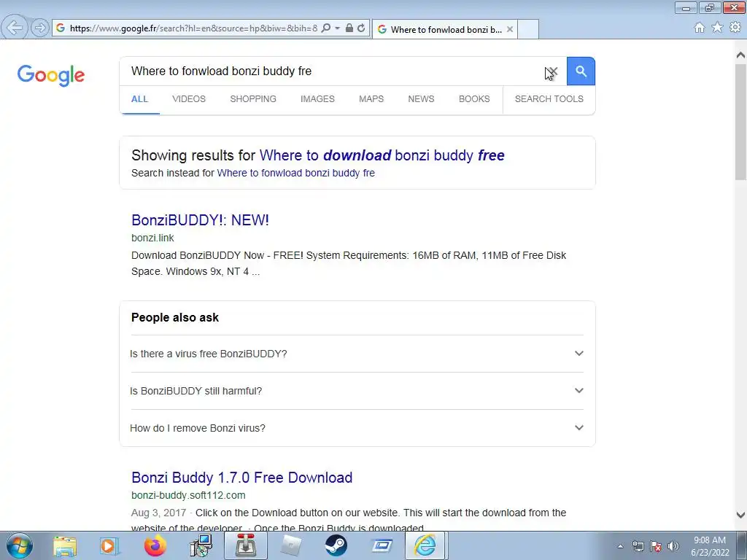Click the 'Aug 3, 2017' result date
This screenshot has height=560, width=747.
point(158,513)
